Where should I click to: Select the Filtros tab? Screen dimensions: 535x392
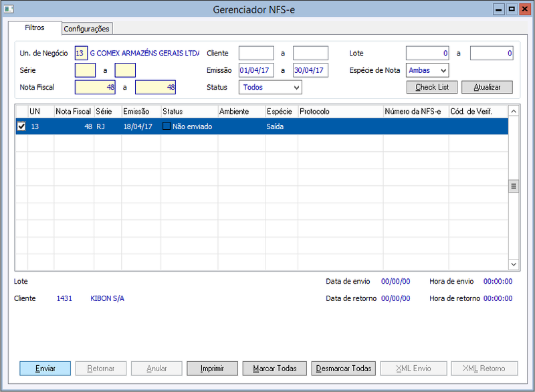click(35, 27)
